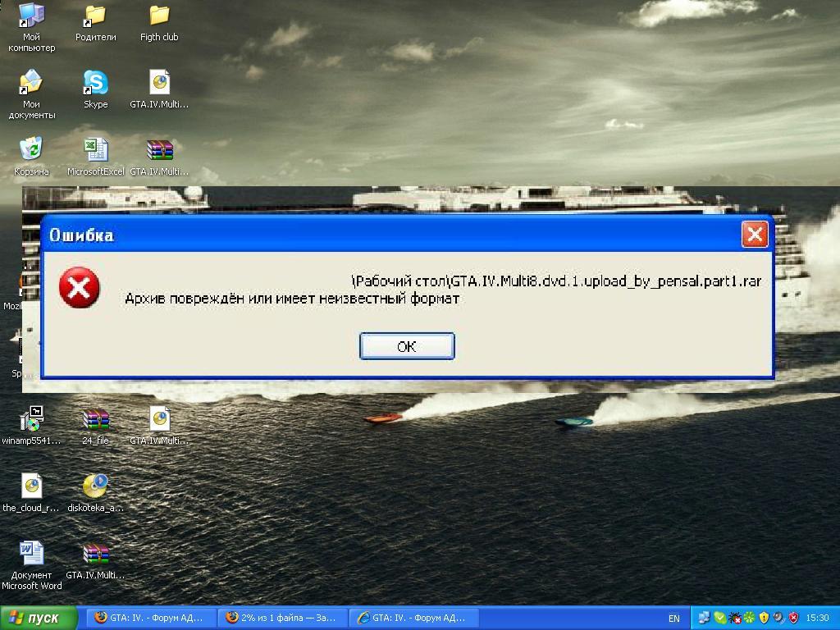Launch the MicrosoftExcel shortcut
840x630 pixels.
click(x=95, y=150)
